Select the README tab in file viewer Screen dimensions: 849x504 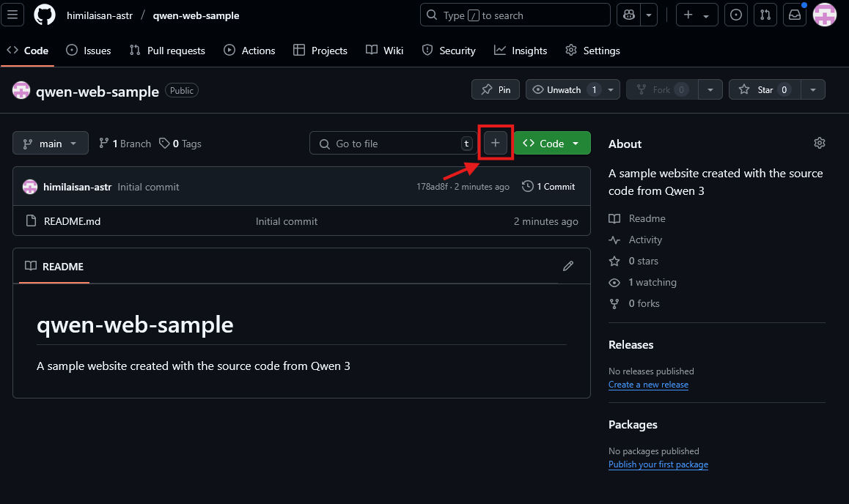pyautogui.click(x=54, y=266)
